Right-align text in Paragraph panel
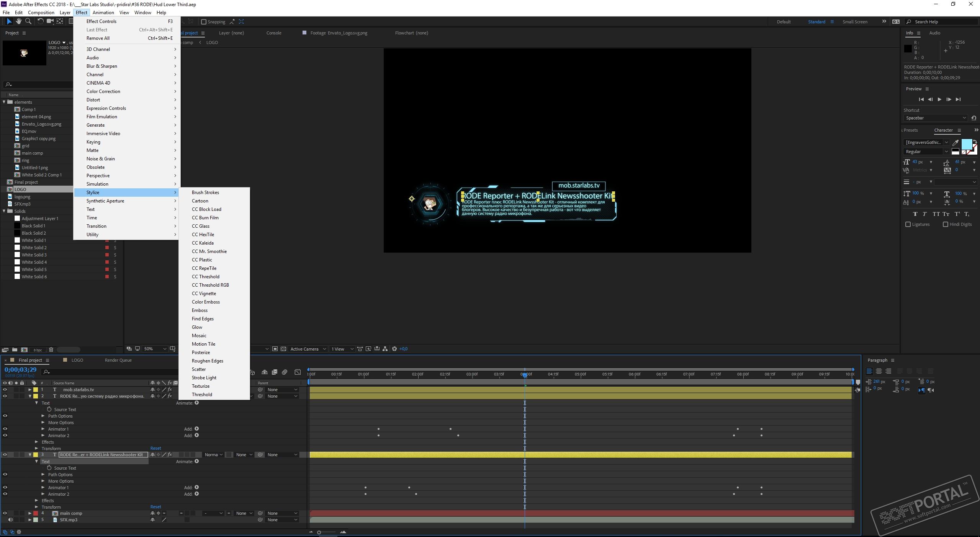This screenshot has height=537, width=980. pos(888,371)
